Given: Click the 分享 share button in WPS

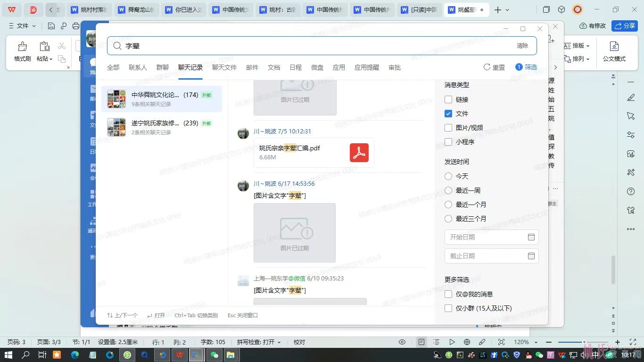Looking at the screenshot, I should [624, 26].
